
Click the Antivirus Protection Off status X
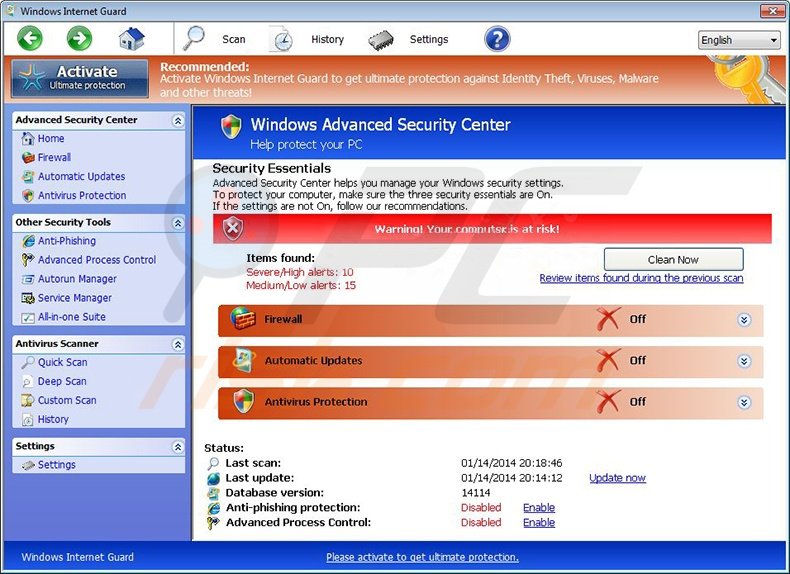608,402
